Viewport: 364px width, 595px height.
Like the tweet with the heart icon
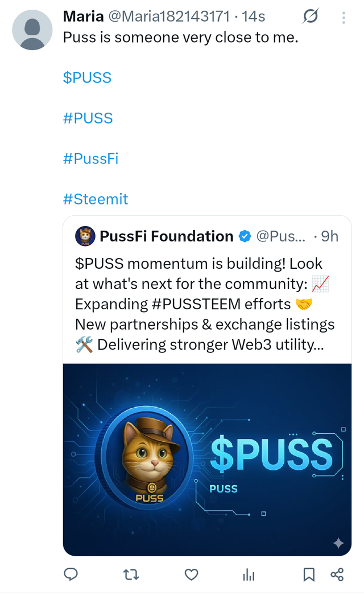(192, 575)
